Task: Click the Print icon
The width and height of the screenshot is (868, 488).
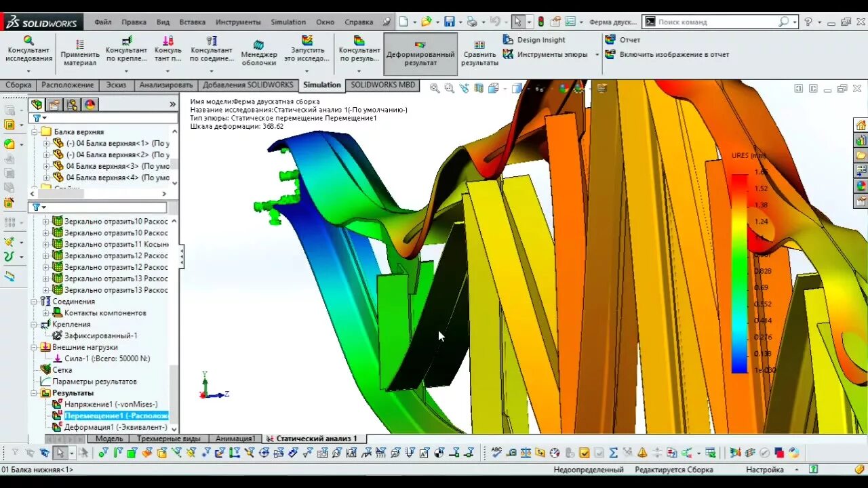Action: click(x=472, y=22)
